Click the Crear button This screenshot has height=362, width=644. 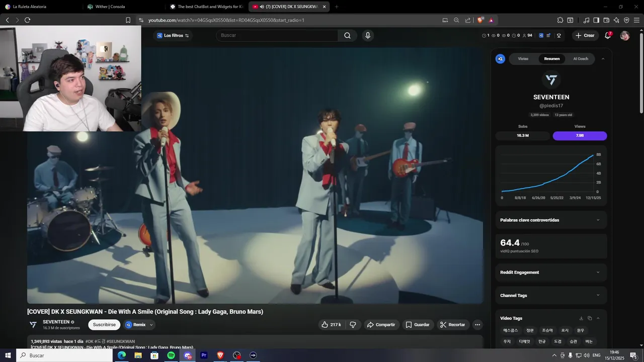click(586, 35)
